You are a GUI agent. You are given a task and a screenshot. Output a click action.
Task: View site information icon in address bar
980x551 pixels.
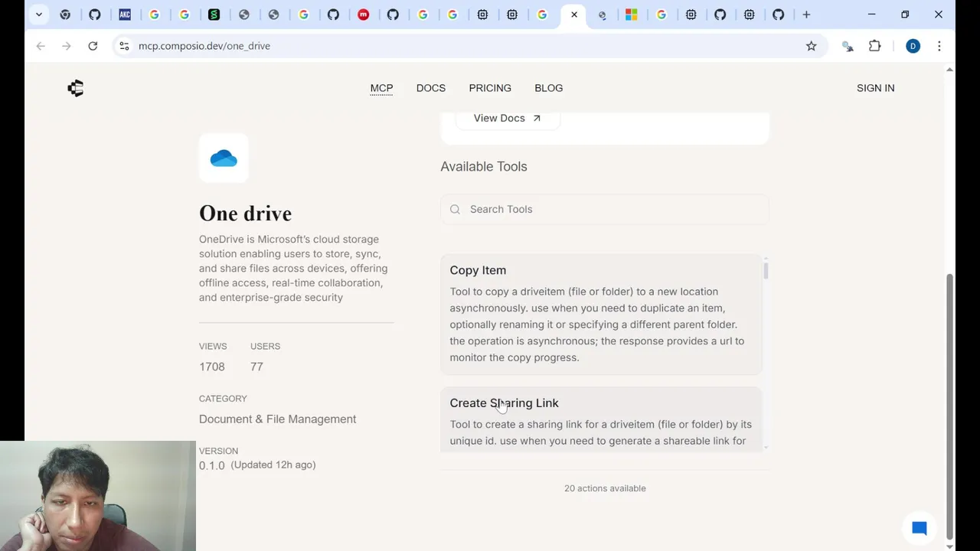(124, 46)
